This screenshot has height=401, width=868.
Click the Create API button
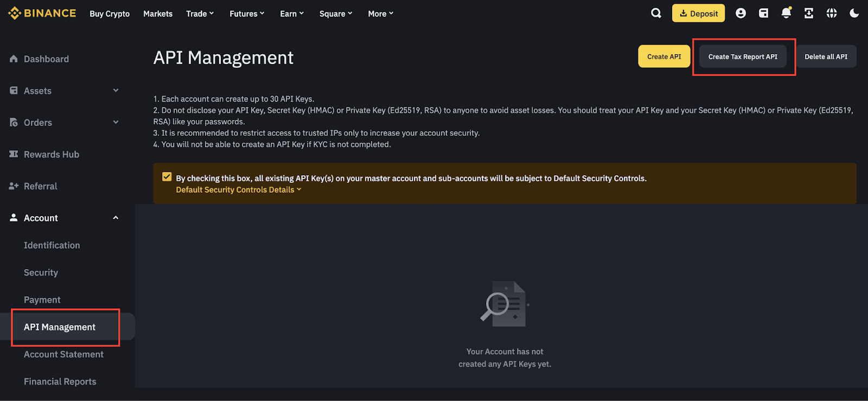tap(664, 56)
